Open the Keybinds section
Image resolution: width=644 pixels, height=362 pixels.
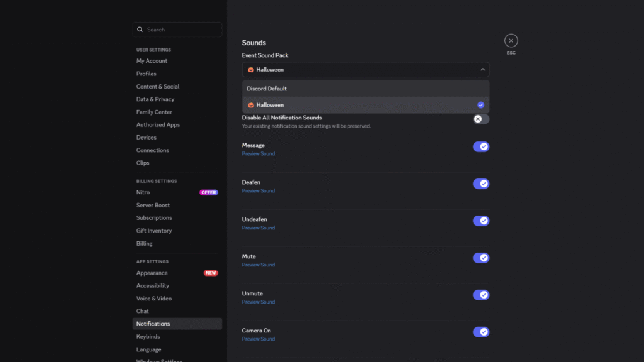click(148, 336)
